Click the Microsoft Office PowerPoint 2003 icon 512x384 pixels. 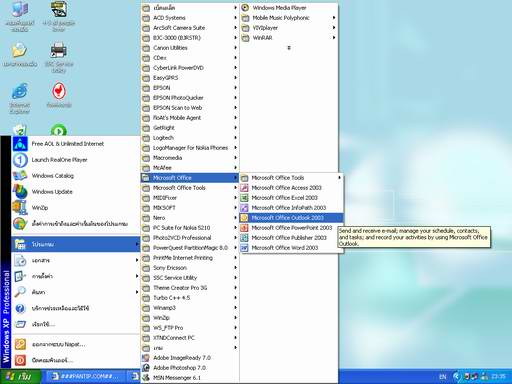[244, 228]
